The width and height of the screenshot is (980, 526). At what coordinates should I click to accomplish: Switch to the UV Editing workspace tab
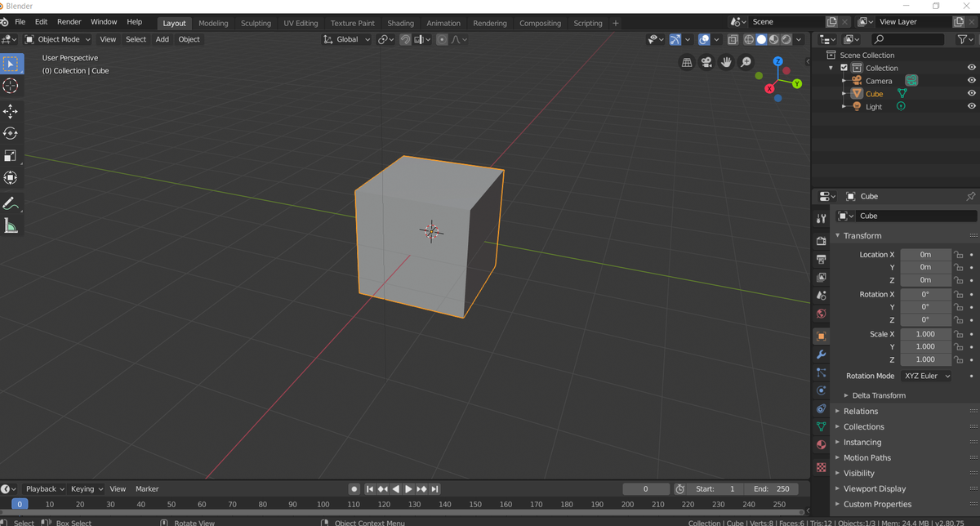(x=301, y=23)
